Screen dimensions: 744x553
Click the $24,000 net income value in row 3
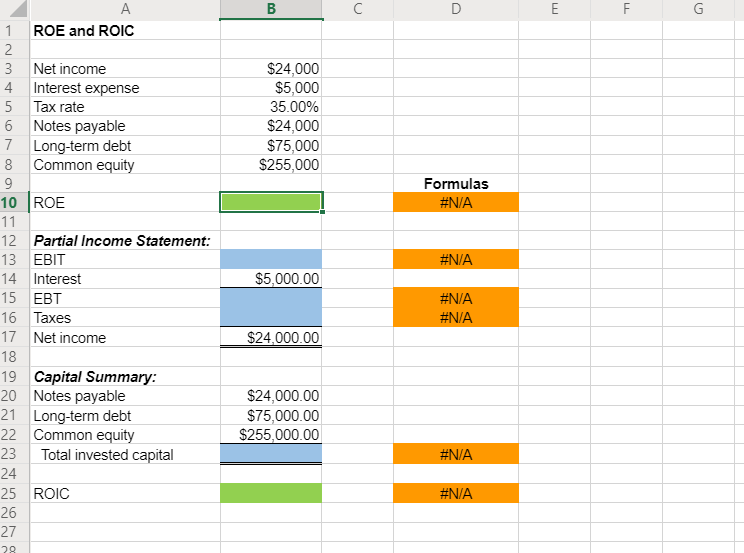(x=293, y=69)
